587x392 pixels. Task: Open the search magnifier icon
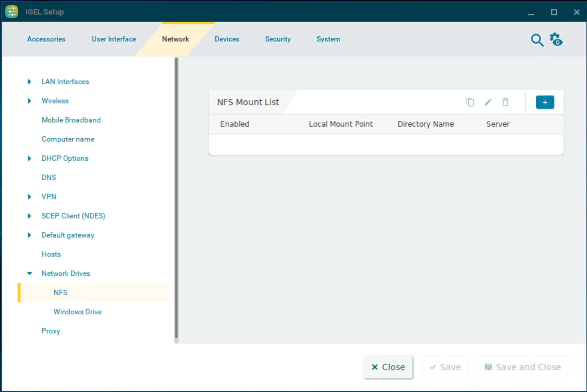537,40
